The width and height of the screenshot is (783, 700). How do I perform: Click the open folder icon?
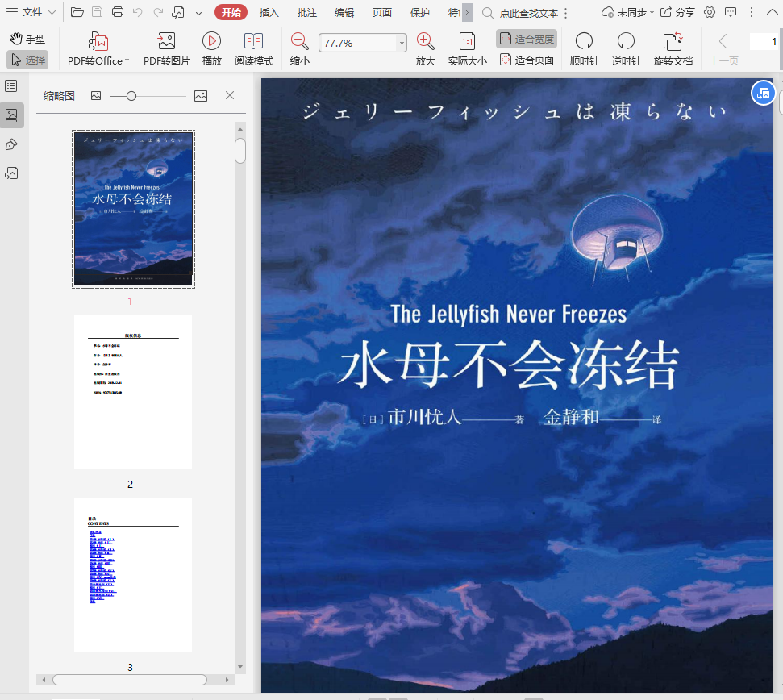coord(77,12)
